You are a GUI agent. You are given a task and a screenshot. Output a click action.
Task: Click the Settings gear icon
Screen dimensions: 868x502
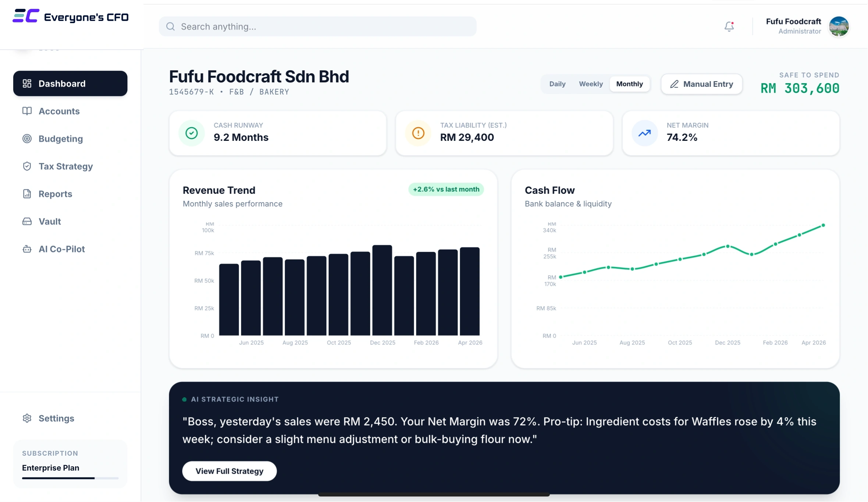(x=27, y=418)
